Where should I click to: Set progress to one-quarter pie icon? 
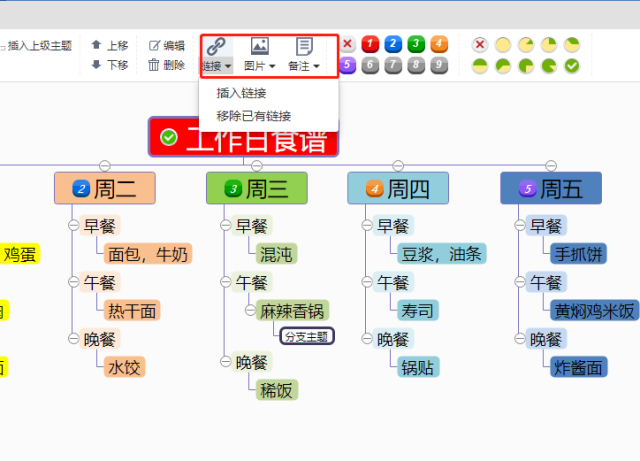[549, 45]
